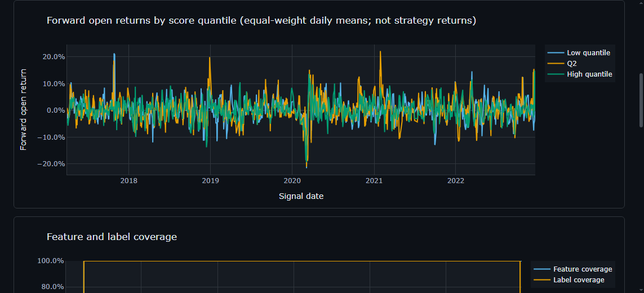
Task: Click the 80.0% coverage axis label
Action: [52, 287]
